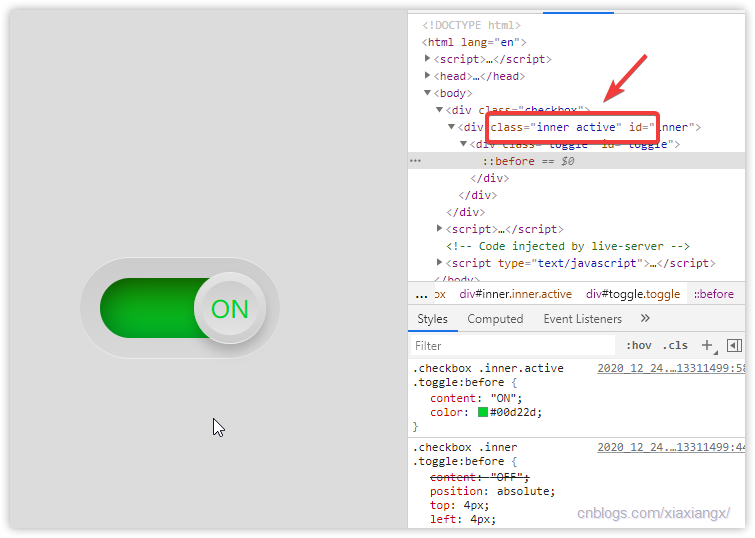755x538 pixels.
Task: Select the live-server injected comment row
Action: (x=568, y=246)
